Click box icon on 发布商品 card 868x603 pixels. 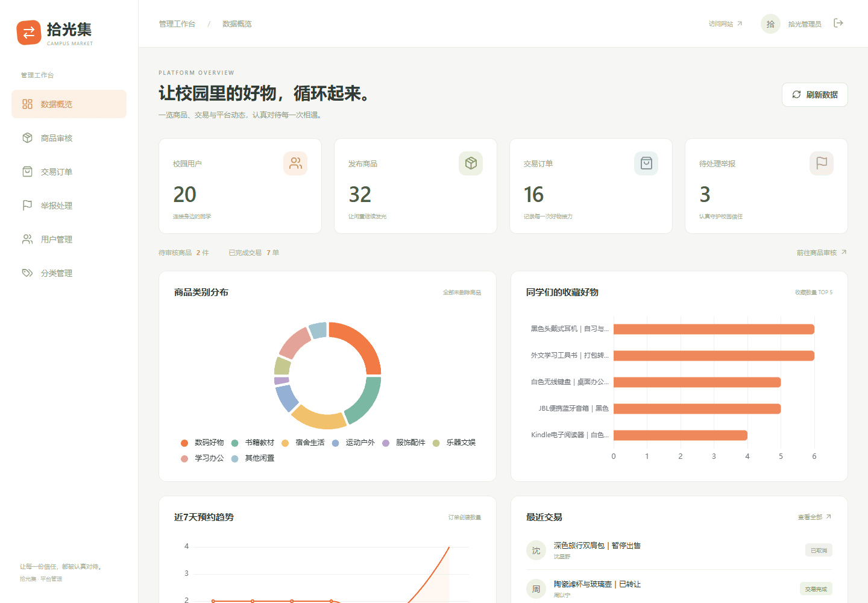point(471,163)
